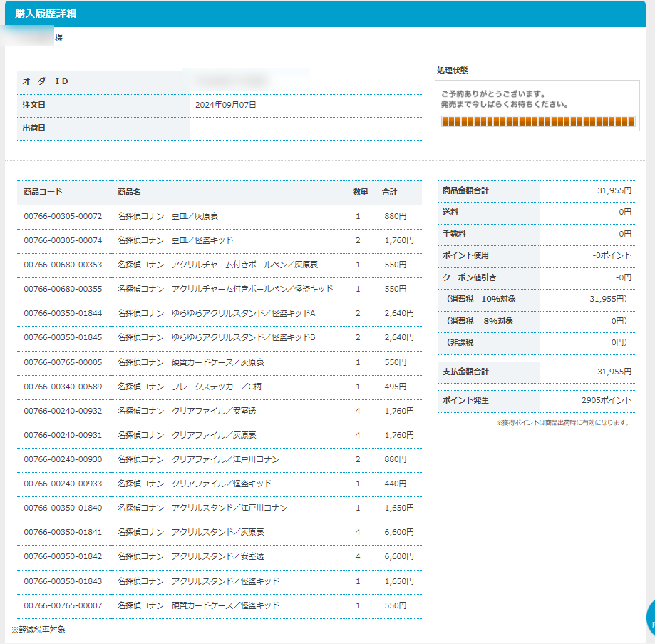Click the orange order status progress bar
Viewport: 655px width, 644px height.
pos(538,121)
